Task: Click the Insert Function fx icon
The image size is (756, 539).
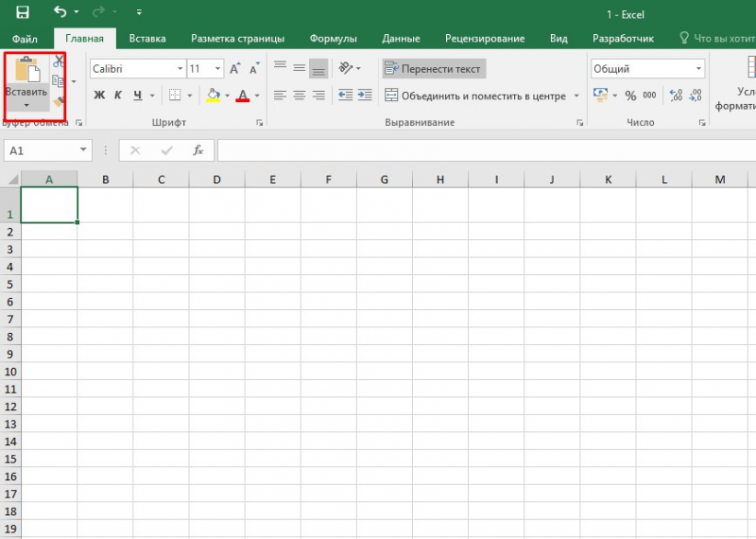Action: [198, 150]
